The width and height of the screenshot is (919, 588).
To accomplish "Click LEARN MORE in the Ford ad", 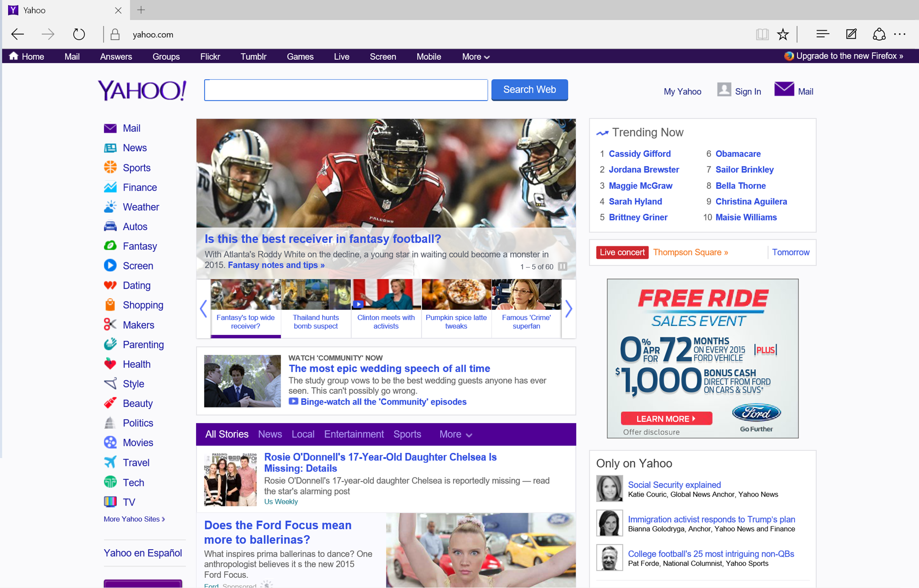I will click(666, 419).
